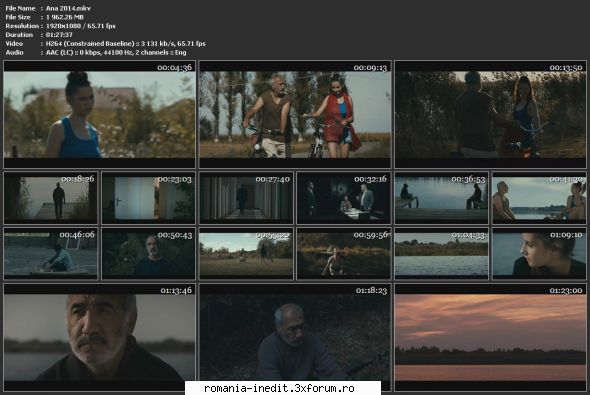The height and width of the screenshot is (395, 590).
Task: Pick the lakeside dock thumbnail at 00:36:53
Action: pos(441,198)
